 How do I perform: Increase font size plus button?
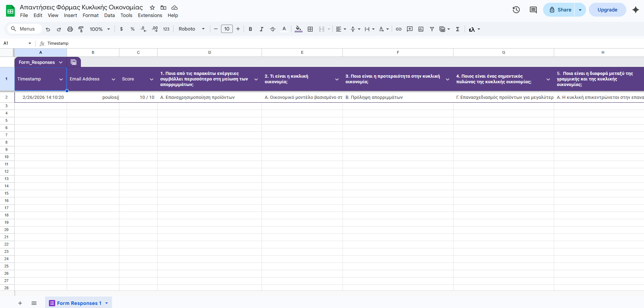pyautogui.click(x=238, y=29)
